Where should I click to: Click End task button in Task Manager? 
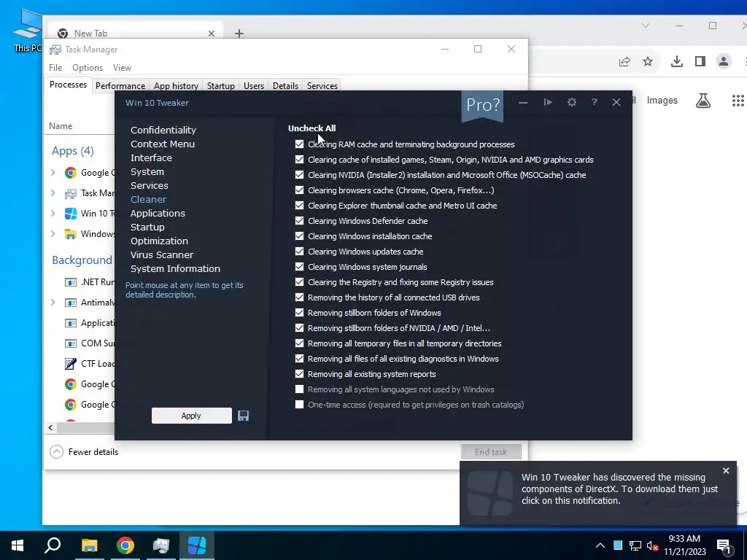[x=491, y=452]
